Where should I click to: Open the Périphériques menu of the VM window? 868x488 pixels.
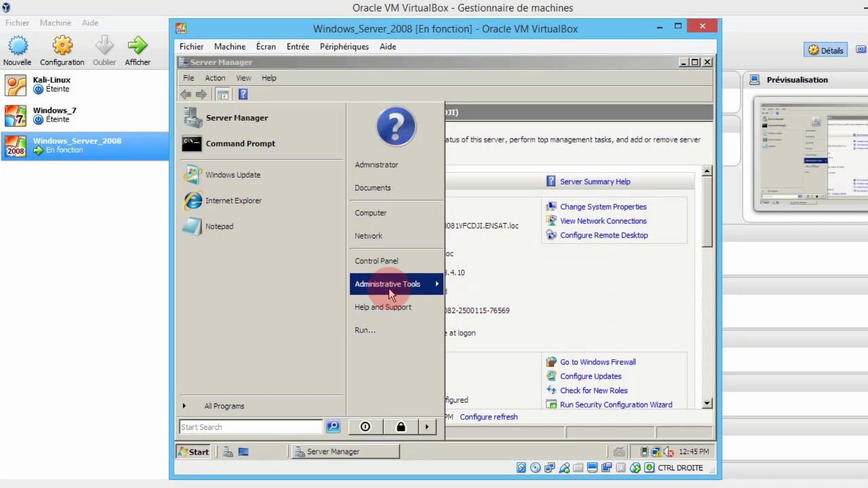tap(344, 47)
